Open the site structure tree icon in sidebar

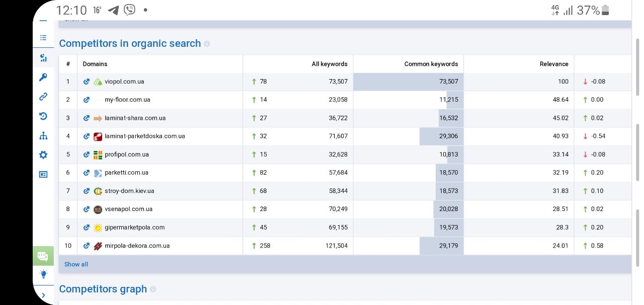[x=43, y=136]
